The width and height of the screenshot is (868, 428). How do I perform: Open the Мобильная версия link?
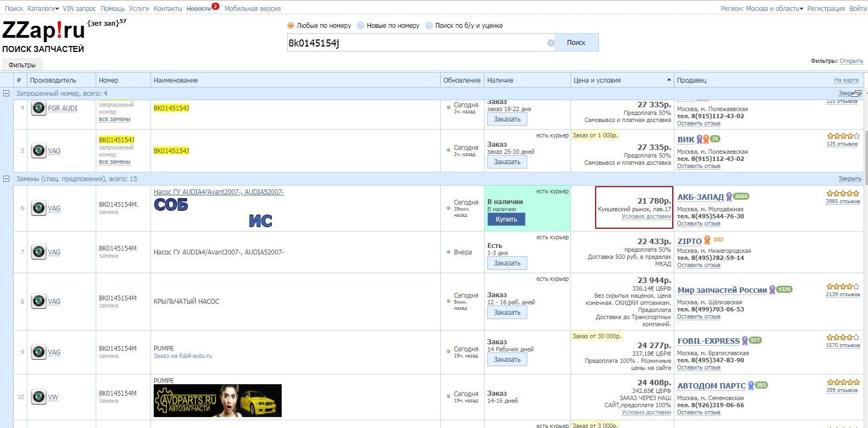pyautogui.click(x=253, y=9)
